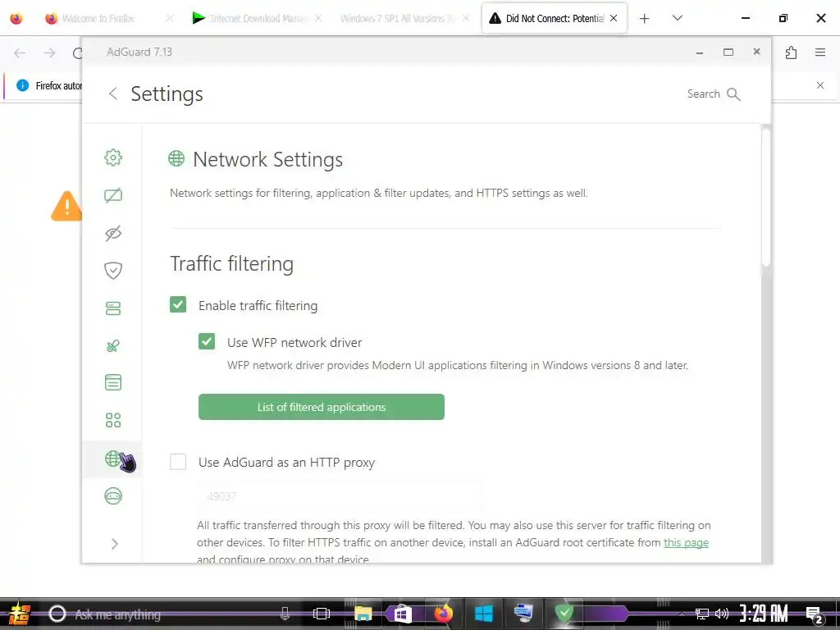Open Extensions four-squares icon in sidebar
The height and width of the screenshot is (630, 840).
click(113, 420)
